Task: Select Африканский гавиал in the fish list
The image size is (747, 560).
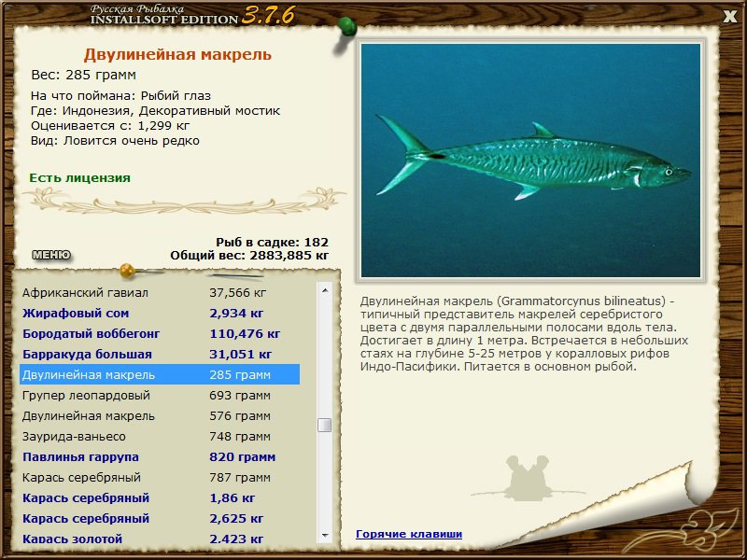Action: pos(160,293)
